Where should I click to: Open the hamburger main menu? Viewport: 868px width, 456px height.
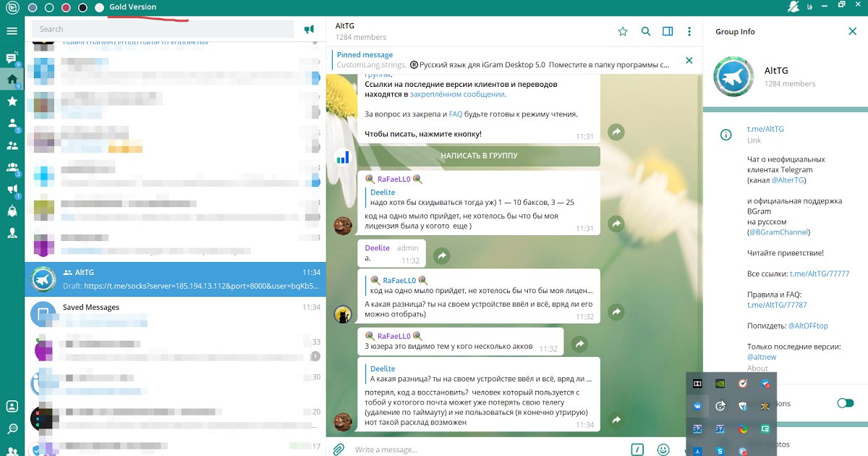(x=12, y=31)
